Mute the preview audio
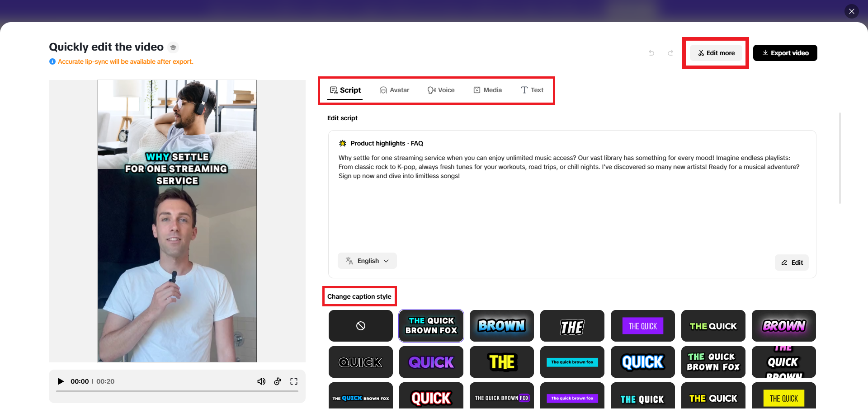 [261, 381]
